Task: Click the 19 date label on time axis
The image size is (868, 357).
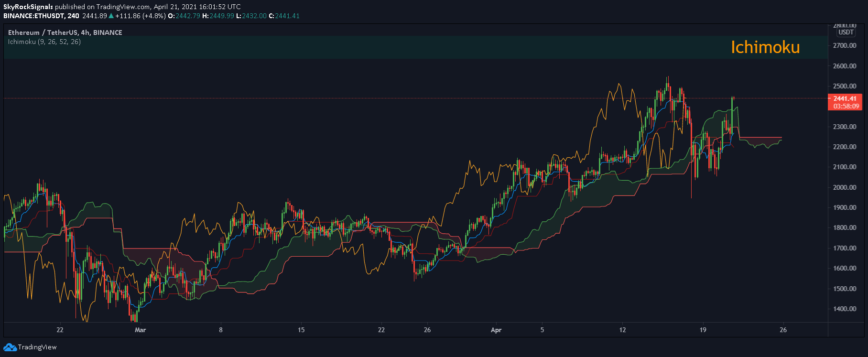Action: click(x=703, y=330)
